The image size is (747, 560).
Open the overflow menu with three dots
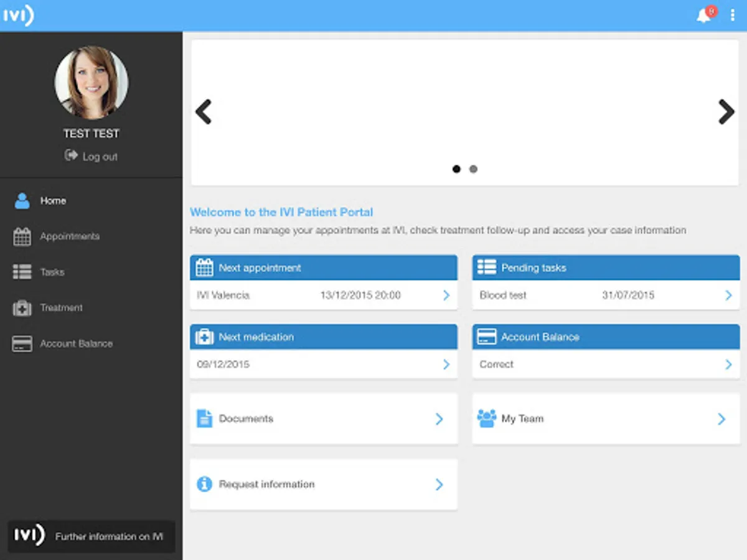tap(733, 16)
